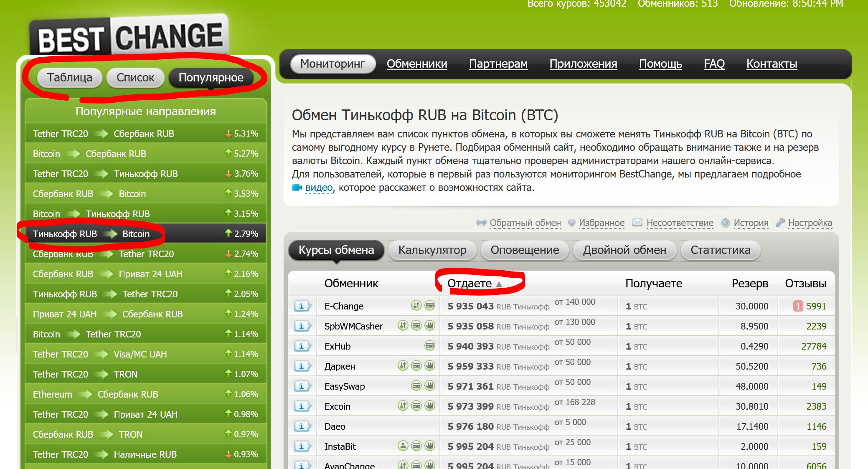
Task: Sort by Обменник column header
Action: point(351,284)
